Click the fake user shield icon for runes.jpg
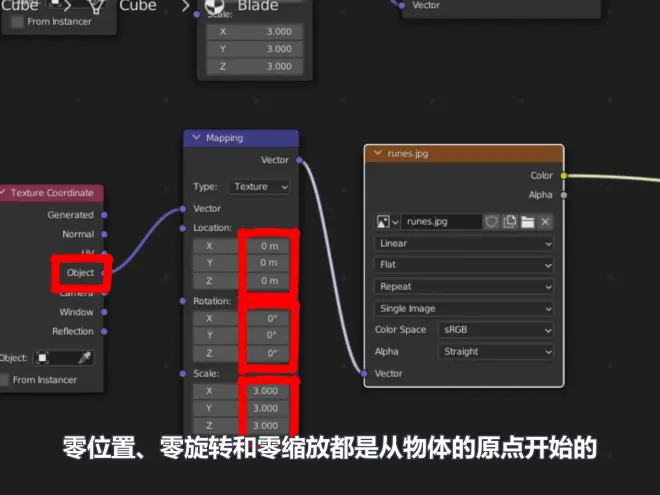The height and width of the screenshot is (495, 660). tap(491, 221)
